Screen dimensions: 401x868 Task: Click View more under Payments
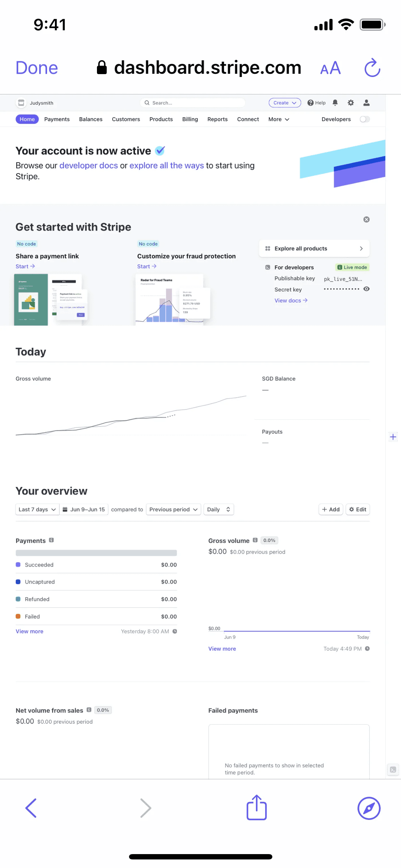[x=30, y=631]
